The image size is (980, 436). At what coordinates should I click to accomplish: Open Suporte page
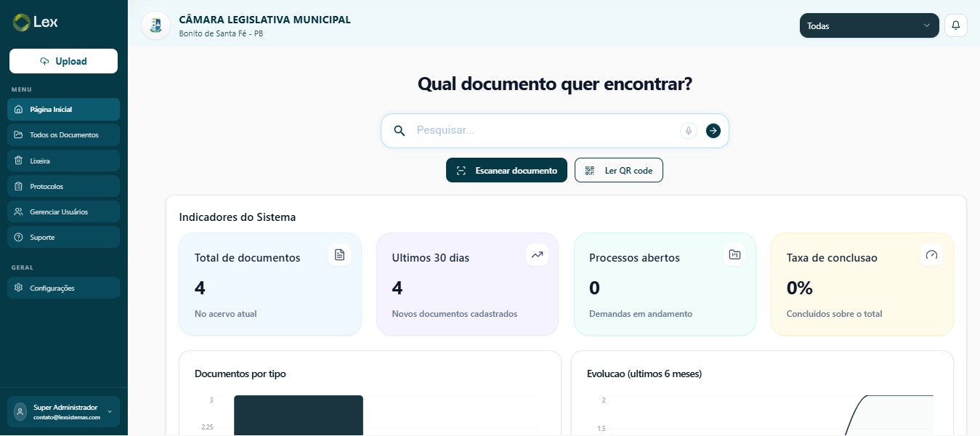point(63,237)
